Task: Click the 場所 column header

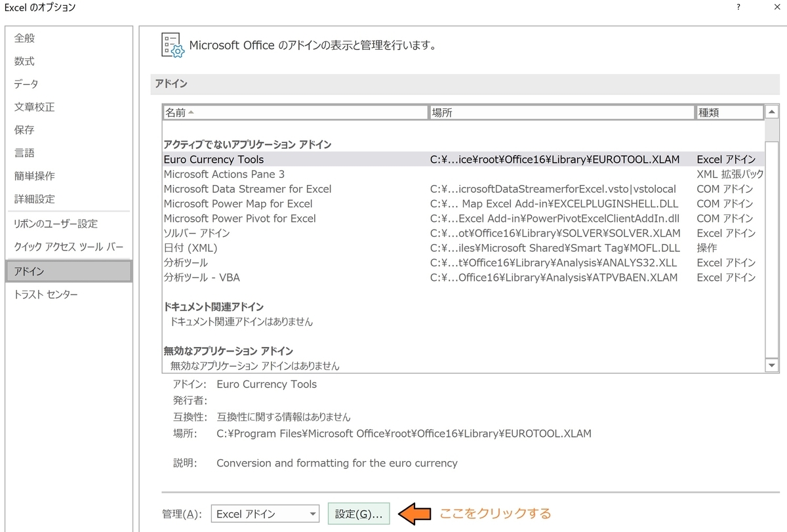Action: point(561,113)
